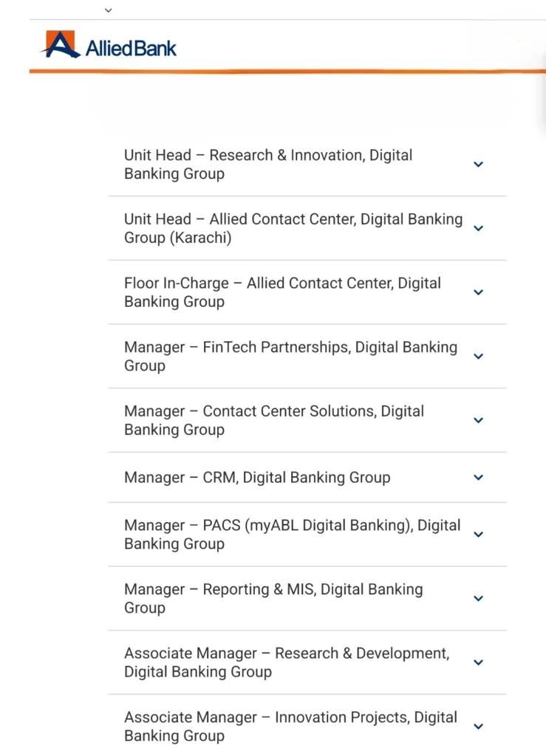Screen dimensions: 546x756
Task: Select Floor In-Charge Allied Contact Center title
Action: pyautogui.click(x=282, y=292)
